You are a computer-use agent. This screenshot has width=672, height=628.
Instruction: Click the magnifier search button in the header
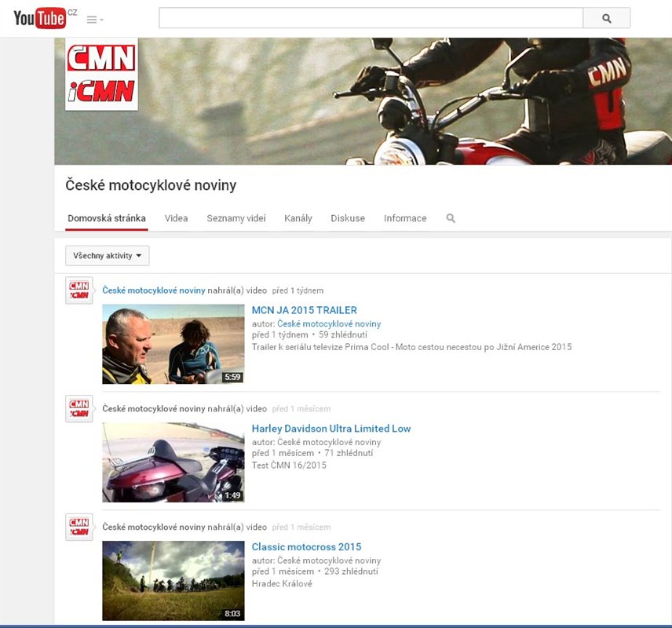[x=606, y=18]
